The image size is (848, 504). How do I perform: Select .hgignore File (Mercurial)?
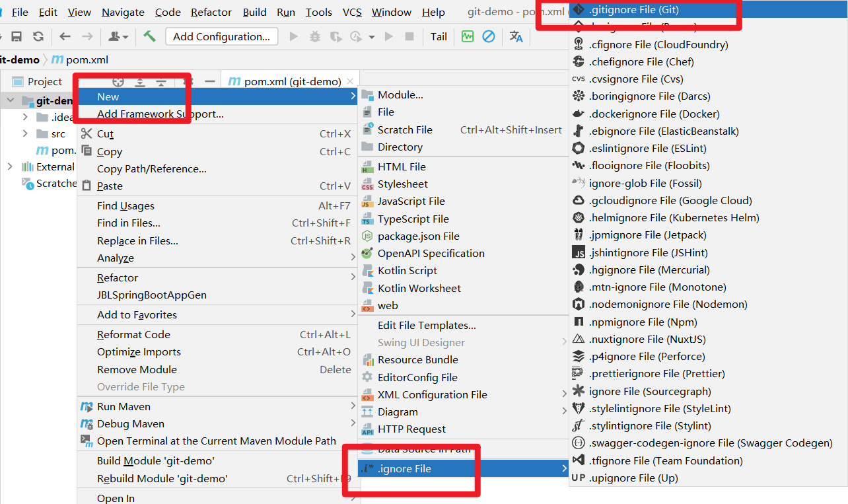[x=707, y=270]
